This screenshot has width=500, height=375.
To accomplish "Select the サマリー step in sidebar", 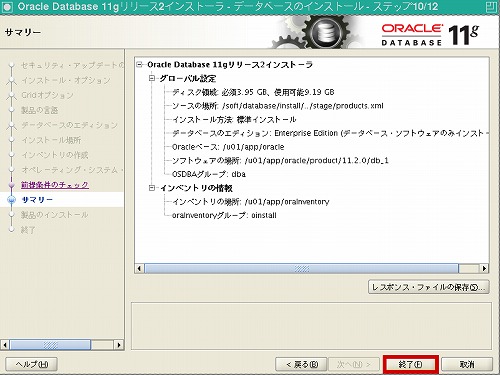I will pyautogui.click(x=37, y=200).
